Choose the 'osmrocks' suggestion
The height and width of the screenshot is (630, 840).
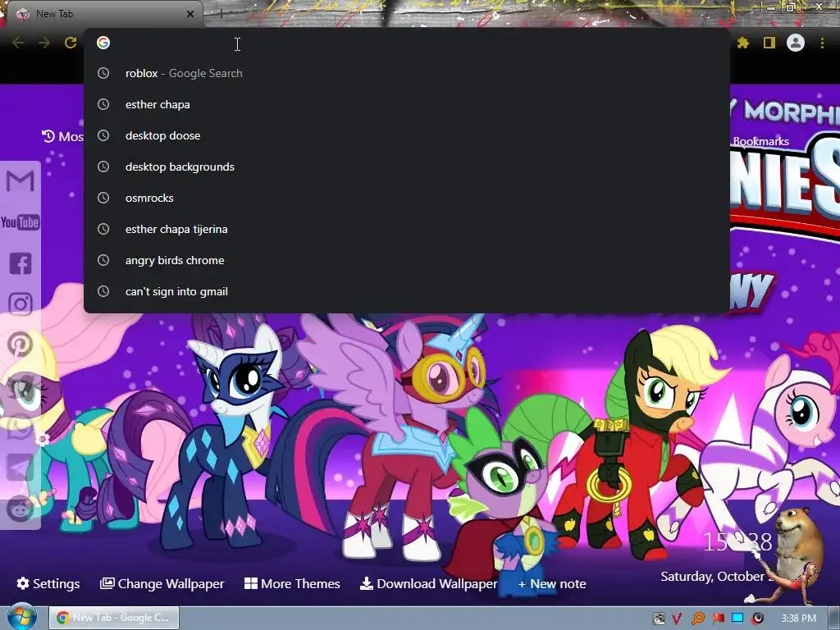[407, 198]
